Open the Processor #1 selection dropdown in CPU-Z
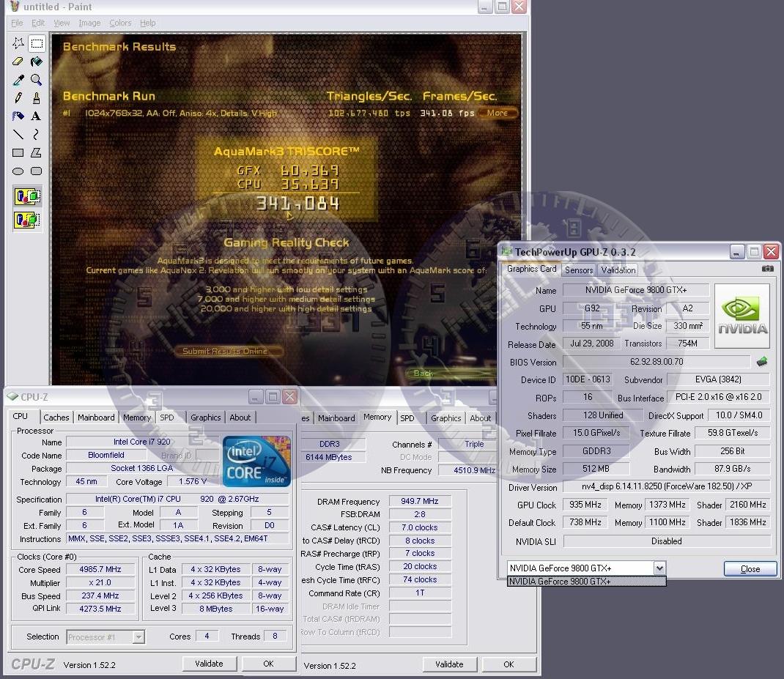The height and width of the screenshot is (679, 784). (x=106, y=637)
